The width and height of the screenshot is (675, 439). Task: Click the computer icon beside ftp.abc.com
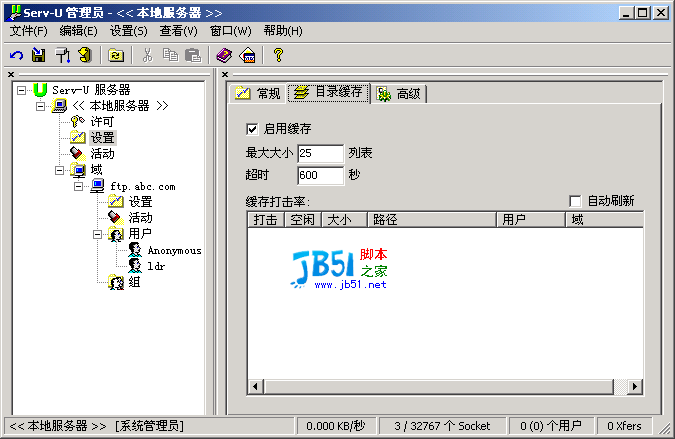(97, 186)
